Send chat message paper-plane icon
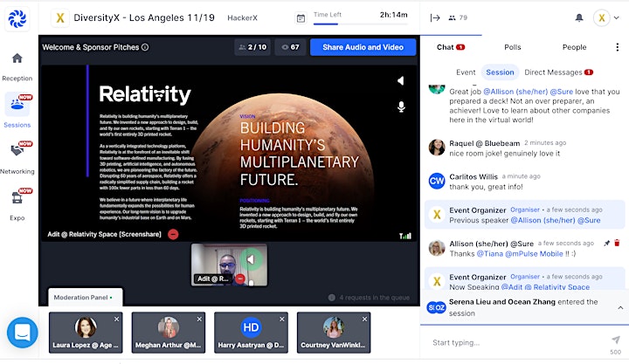629x364 pixels. [x=615, y=340]
